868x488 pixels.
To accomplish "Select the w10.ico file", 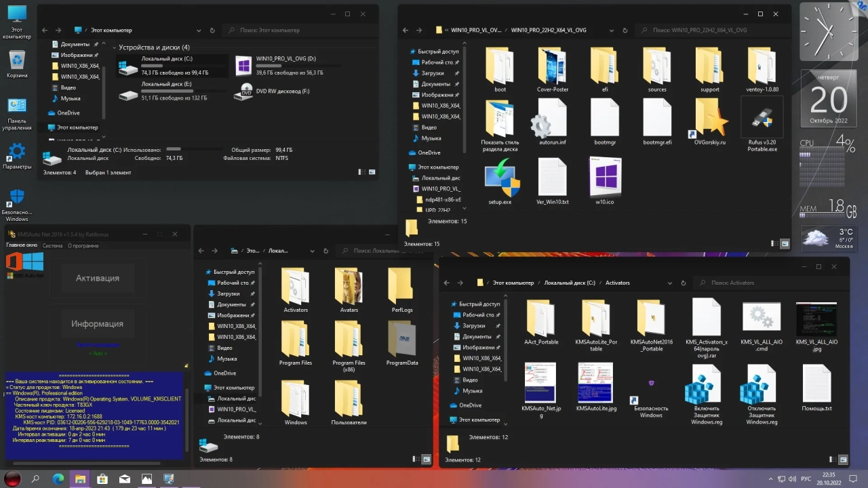I will pyautogui.click(x=605, y=182).
